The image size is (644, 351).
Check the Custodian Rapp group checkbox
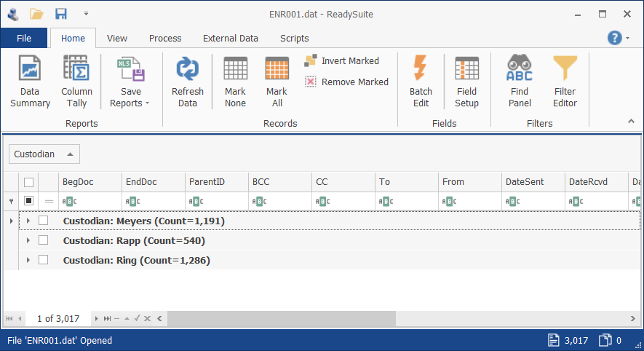[x=43, y=240]
